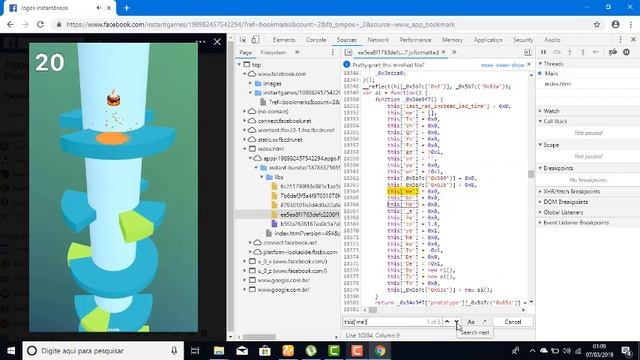Switch to the Console tab
The height and width of the screenshot is (360, 640).
316,40
